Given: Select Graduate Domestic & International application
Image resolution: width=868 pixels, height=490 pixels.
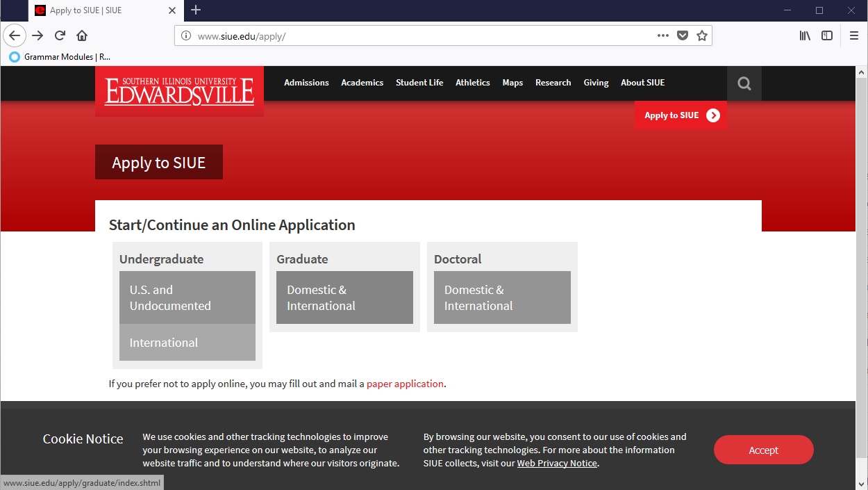Looking at the screenshot, I should 344,297.
